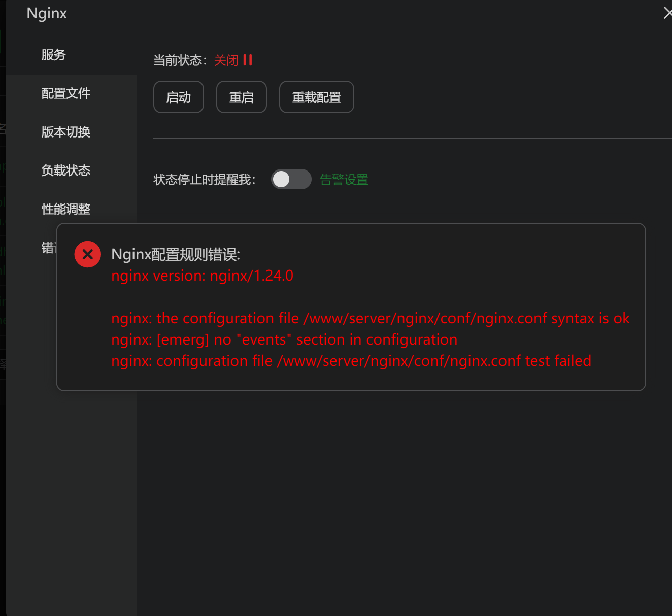The image size is (672, 616).
Task: Open the 配置文件 tab
Action: click(x=65, y=93)
